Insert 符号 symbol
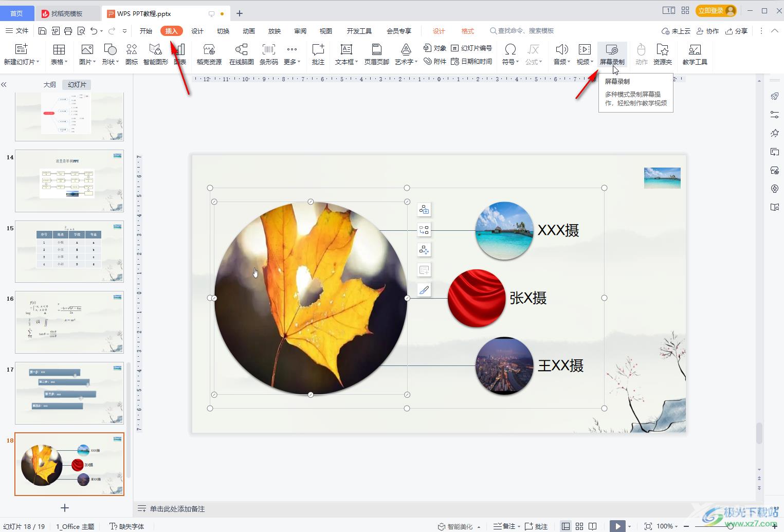 (x=510, y=54)
